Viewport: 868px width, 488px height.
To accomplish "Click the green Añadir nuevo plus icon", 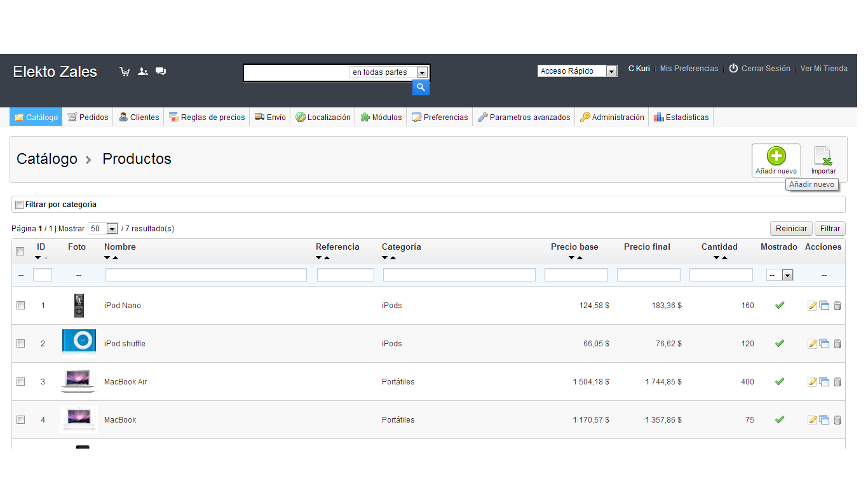I will click(x=776, y=156).
